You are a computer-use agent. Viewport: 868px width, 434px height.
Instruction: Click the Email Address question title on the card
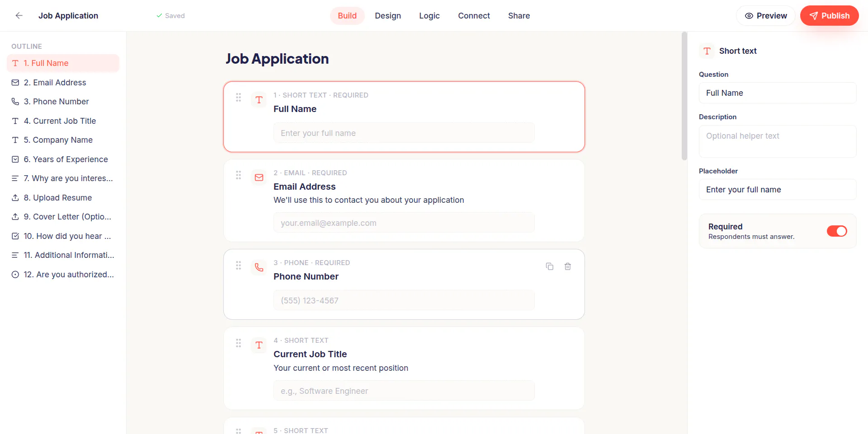305,187
